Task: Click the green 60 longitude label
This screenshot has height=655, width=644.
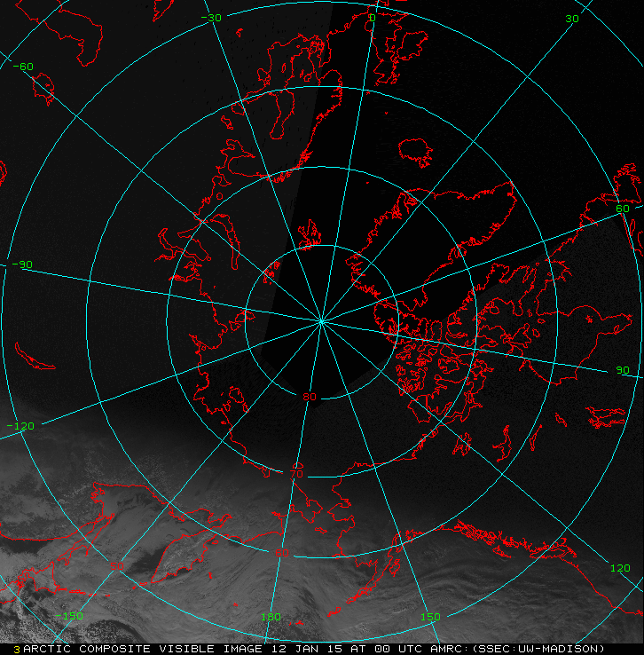Action: [x=623, y=209]
